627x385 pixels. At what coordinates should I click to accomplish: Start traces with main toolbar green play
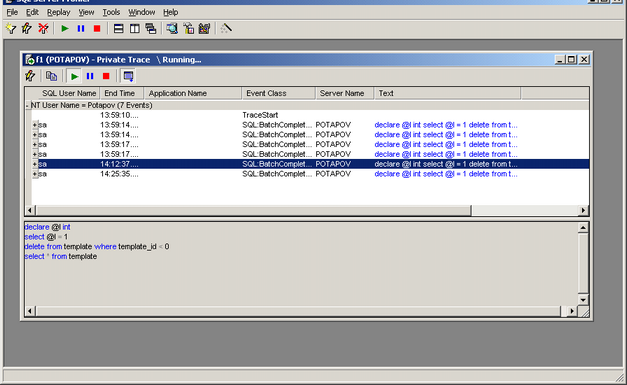coord(65,28)
